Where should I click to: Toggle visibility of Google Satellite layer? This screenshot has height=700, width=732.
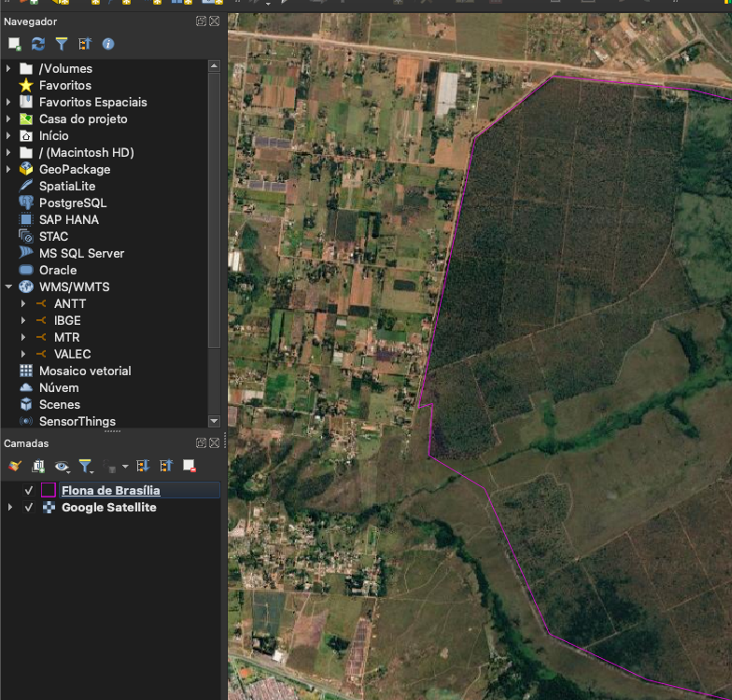[28, 507]
